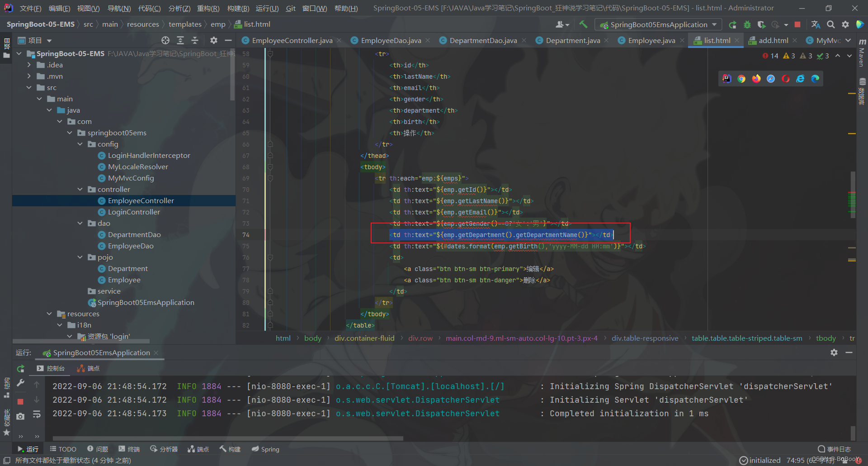
Task: Open the run configuration dropdown
Action: coord(658,24)
